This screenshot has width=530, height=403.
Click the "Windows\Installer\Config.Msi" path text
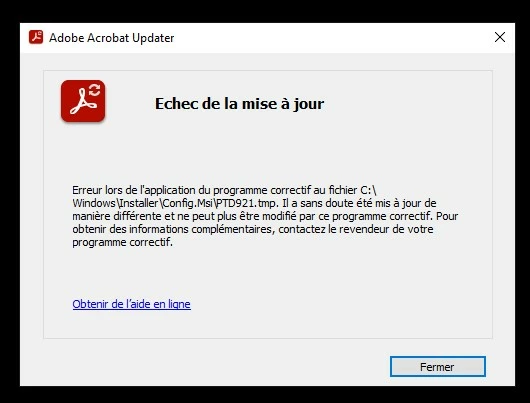[x=142, y=203]
